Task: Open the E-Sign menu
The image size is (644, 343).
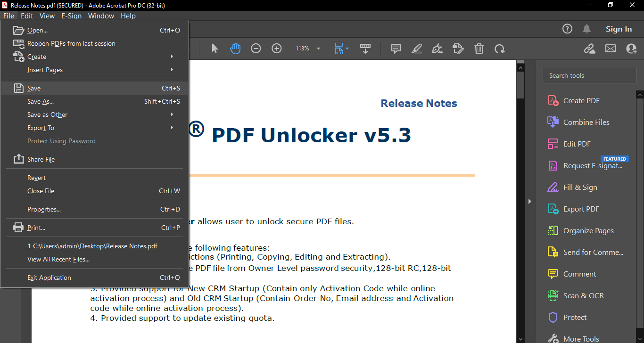Action: pyautogui.click(x=71, y=16)
